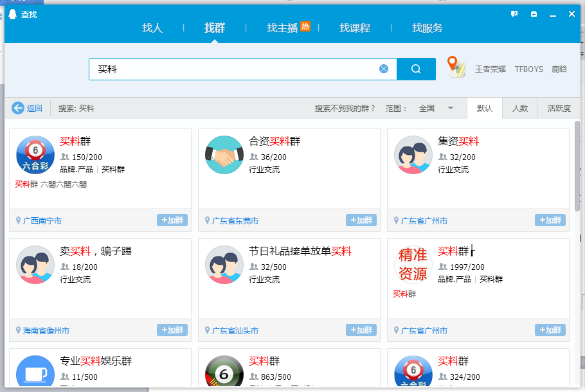Switch to the 找人 tab
Viewport: 585px width, 392px height.
152,28
